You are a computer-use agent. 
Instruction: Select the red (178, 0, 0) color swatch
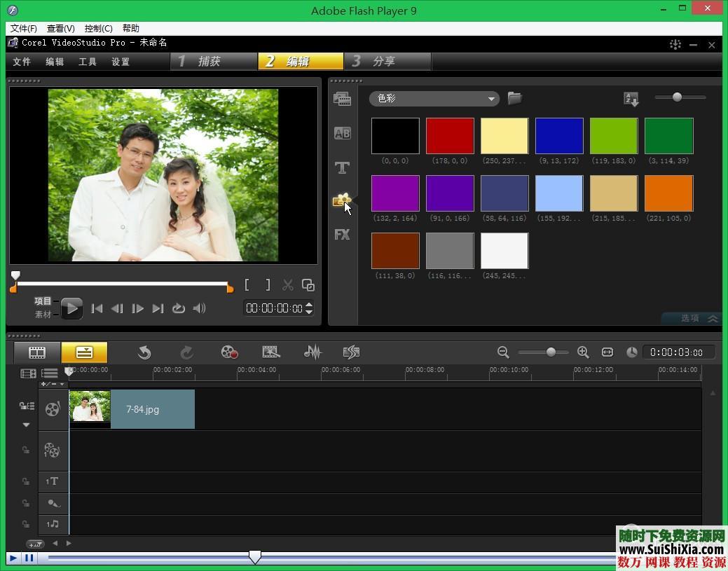pos(450,136)
